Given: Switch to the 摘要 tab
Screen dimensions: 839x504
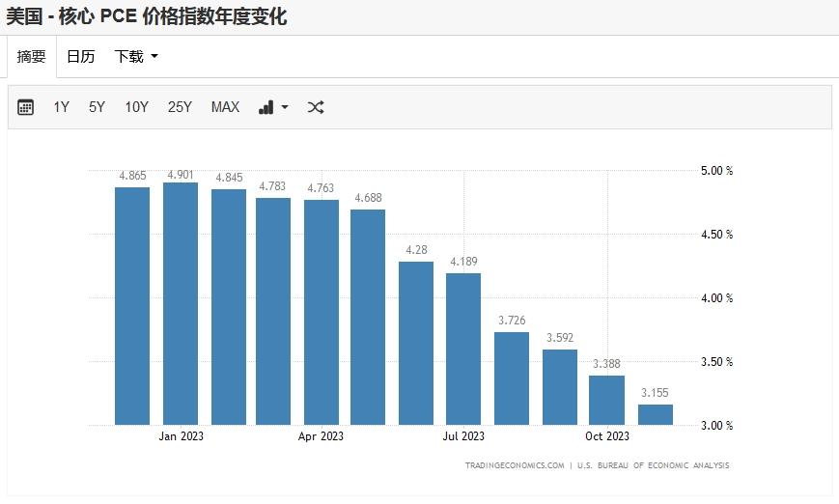Looking at the screenshot, I should pos(32,56).
